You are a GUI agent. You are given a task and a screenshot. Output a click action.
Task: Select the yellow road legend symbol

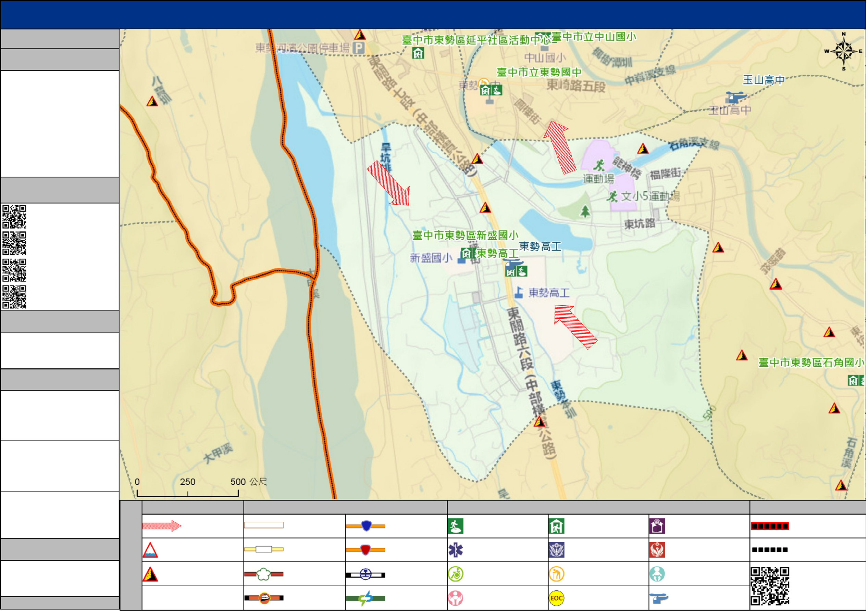(264, 550)
